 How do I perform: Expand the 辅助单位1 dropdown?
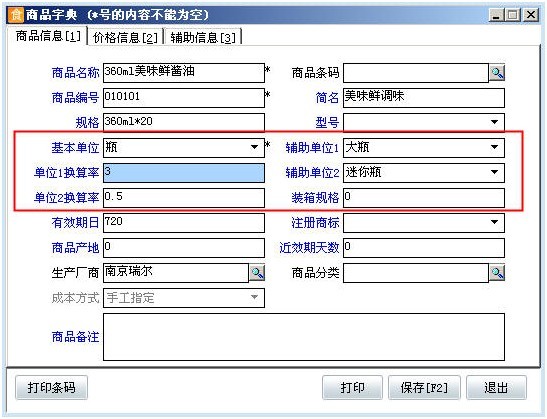pyautogui.click(x=494, y=147)
